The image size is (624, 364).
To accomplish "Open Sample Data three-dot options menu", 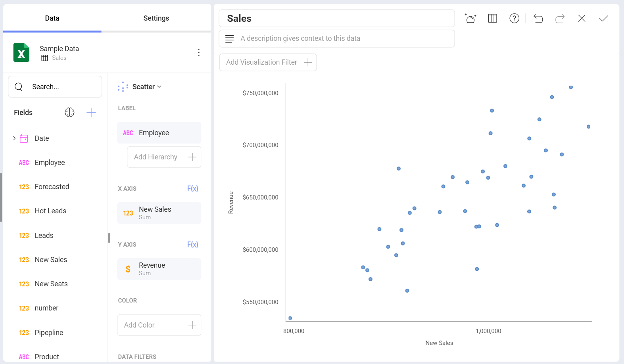I will click(x=199, y=52).
